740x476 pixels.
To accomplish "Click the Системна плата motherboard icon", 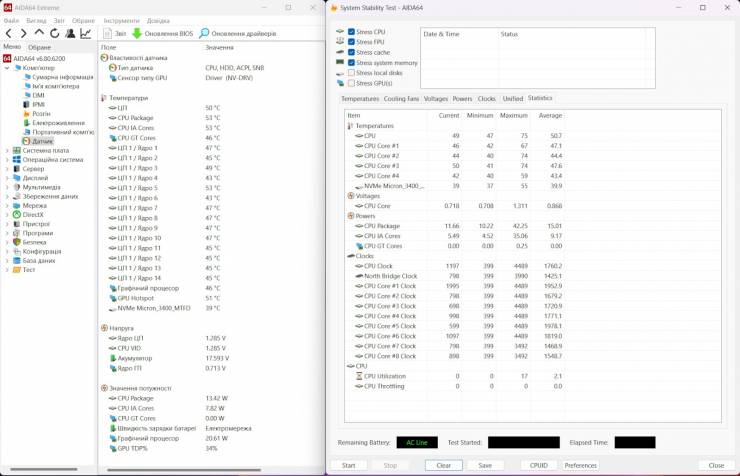I will [x=17, y=150].
